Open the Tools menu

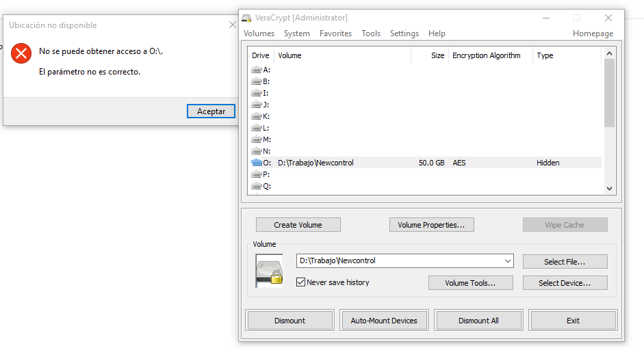tap(371, 33)
